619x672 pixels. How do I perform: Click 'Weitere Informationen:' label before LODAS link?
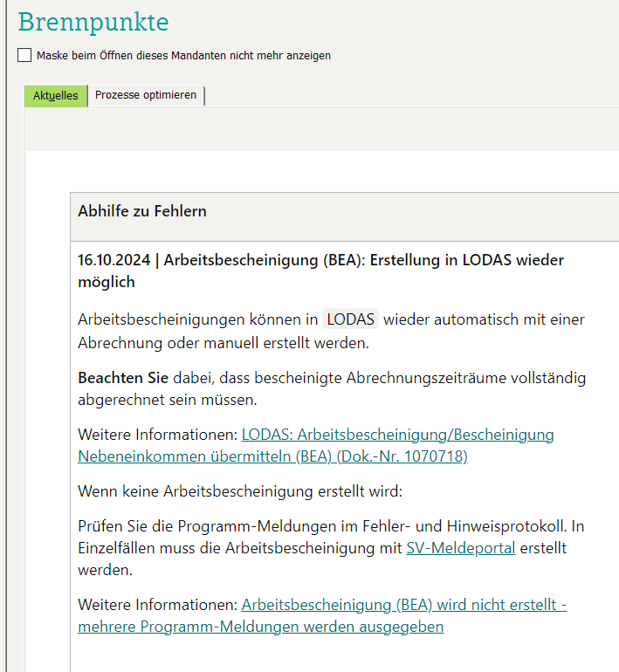(x=157, y=434)
